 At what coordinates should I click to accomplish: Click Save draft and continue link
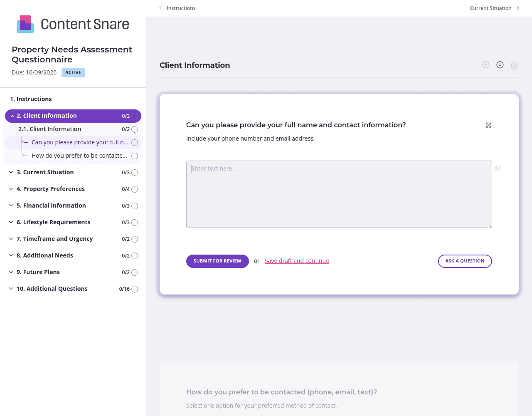(297, 261)
